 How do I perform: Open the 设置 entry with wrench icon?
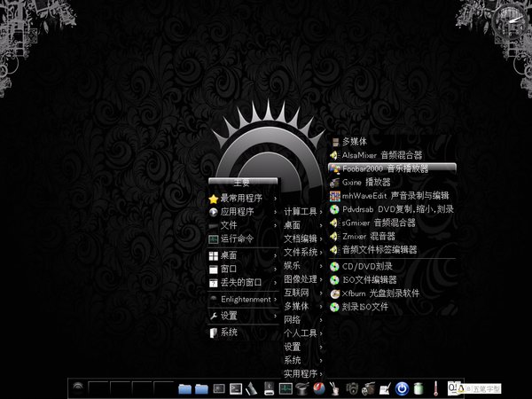231,316
